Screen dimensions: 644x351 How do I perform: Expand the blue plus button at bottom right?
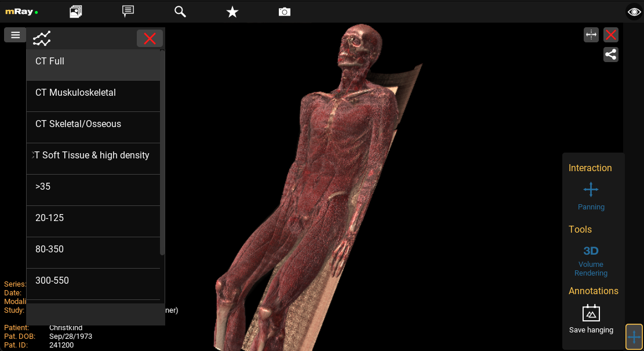(x=634, y=336)
